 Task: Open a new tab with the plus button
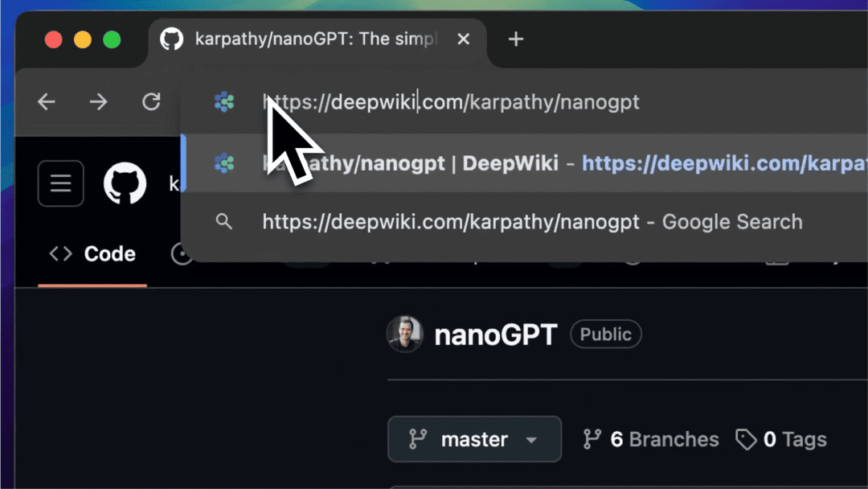516,39
